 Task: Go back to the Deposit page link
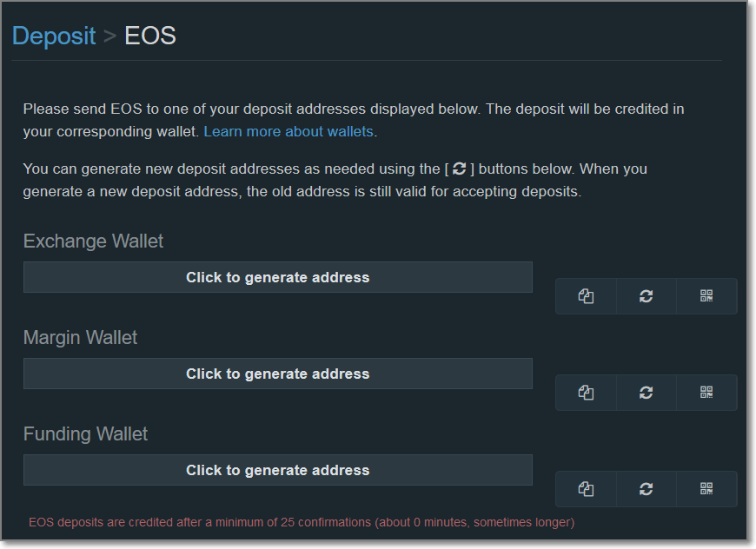(54, 36)
